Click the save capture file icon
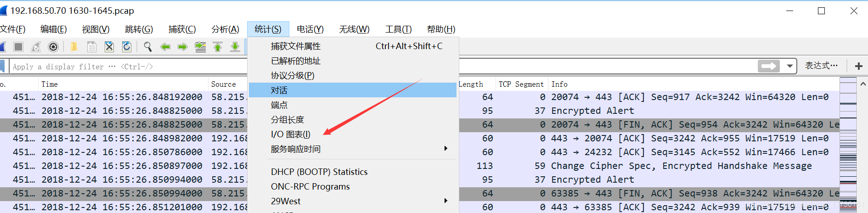868x213 pixels. point(91,47)
